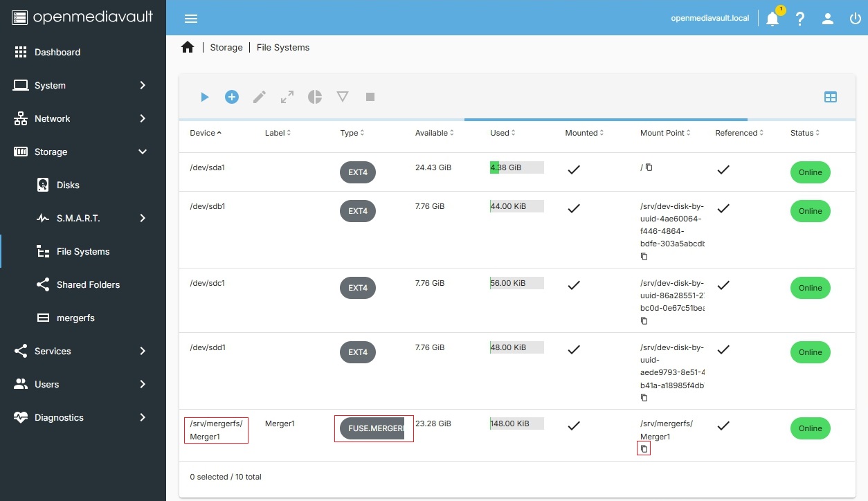Open the table column chooser icon
Viewport: 868px width, 501px height.
831,98
